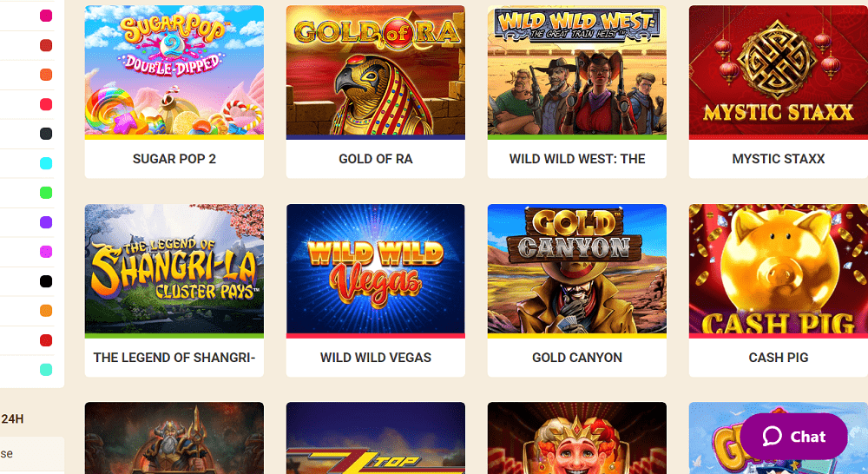Open the Cash Pig game thumbnail

tap(779, 269)
